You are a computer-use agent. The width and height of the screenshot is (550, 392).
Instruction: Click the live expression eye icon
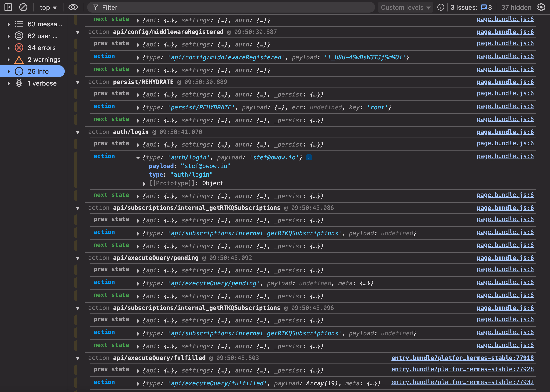pos(73,7)
